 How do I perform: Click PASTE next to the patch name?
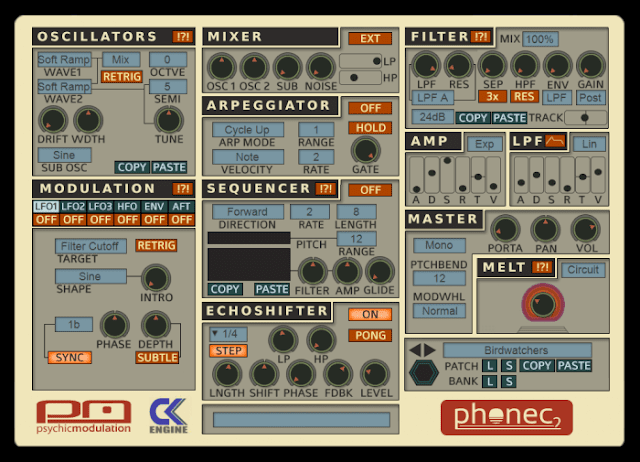pos(574,366)
